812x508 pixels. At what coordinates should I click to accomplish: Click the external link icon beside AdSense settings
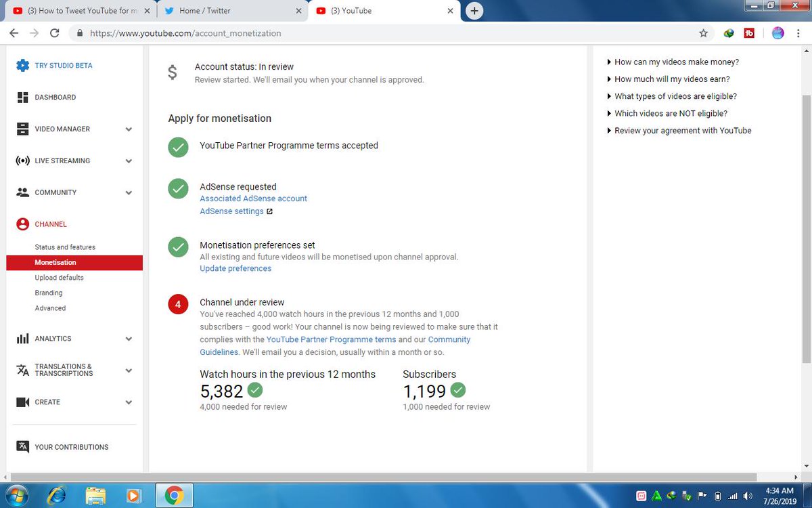coord(269,211)
